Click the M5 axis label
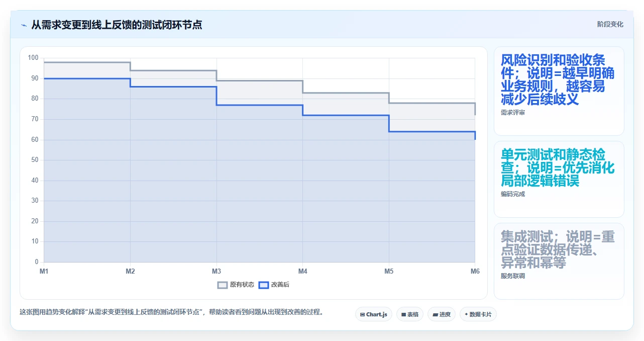644x341 pixels. pyautogui.click(x=389, y=272)
